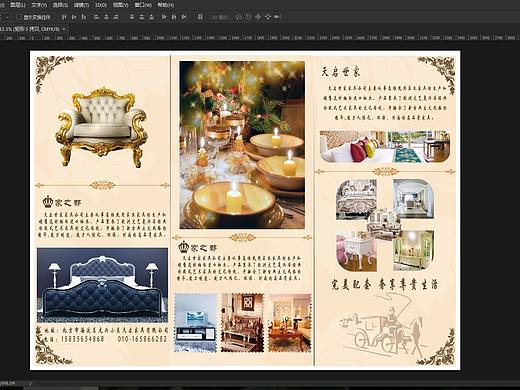
Task: Click the align right edges icon
Action: click(116, 17)
